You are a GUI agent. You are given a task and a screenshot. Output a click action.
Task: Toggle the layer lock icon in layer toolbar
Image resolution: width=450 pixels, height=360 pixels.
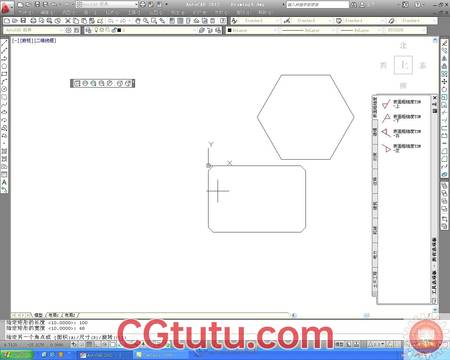click(x=114, y=30)
